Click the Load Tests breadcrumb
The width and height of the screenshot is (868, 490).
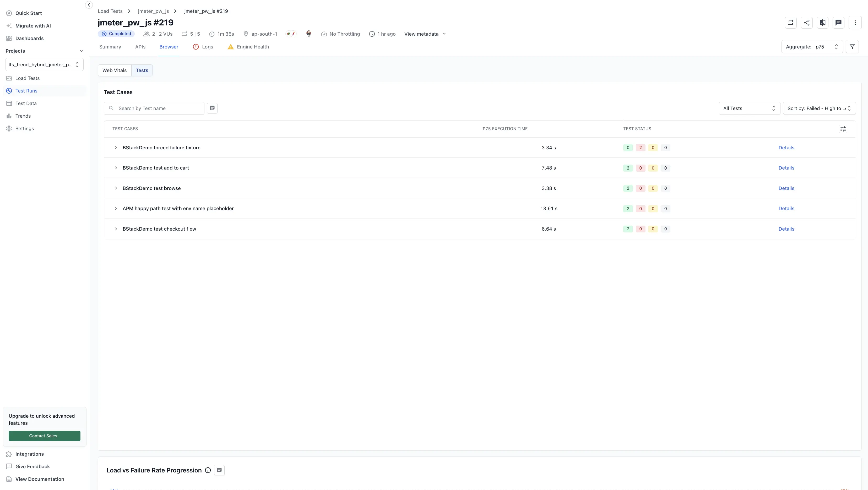click(110, 11)
